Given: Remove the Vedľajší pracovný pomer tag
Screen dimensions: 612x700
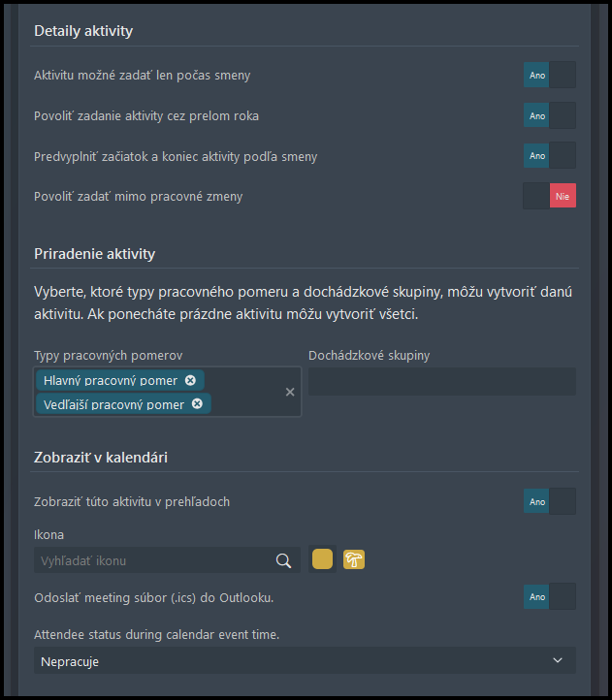Looking at the screenshot, I should pyautogui.click(x=197, y=404).
